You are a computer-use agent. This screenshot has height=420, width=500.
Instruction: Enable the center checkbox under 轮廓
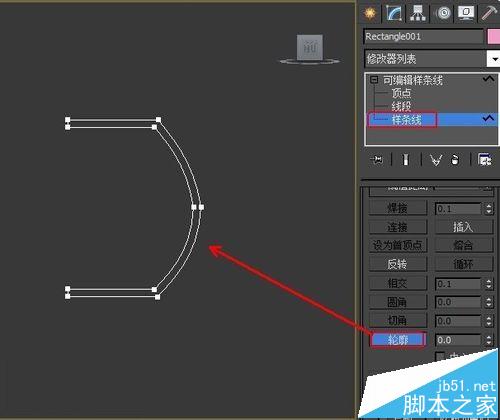tap(440, 356)
